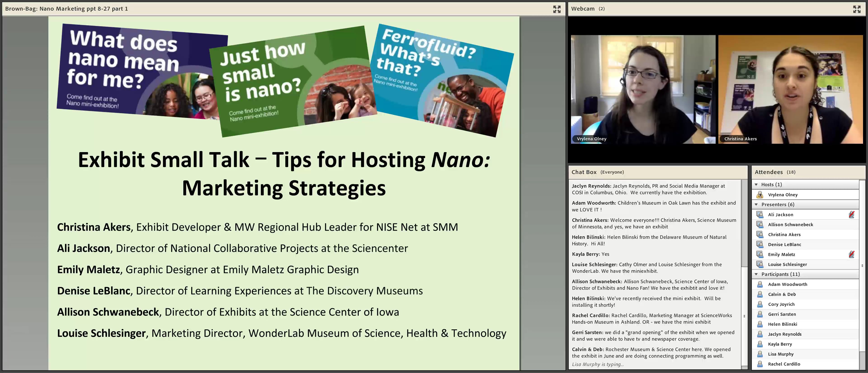
Task: Click participant icon beside Lisa Murphy
Action: click(759, 354)
